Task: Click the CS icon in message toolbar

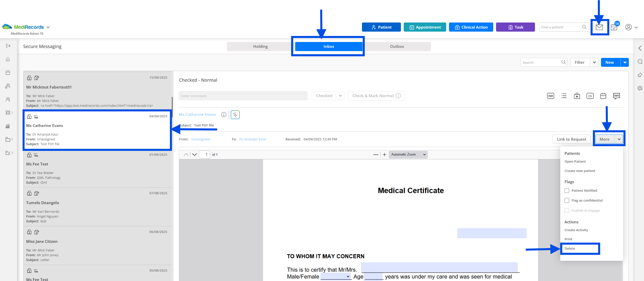Action: 590,96
